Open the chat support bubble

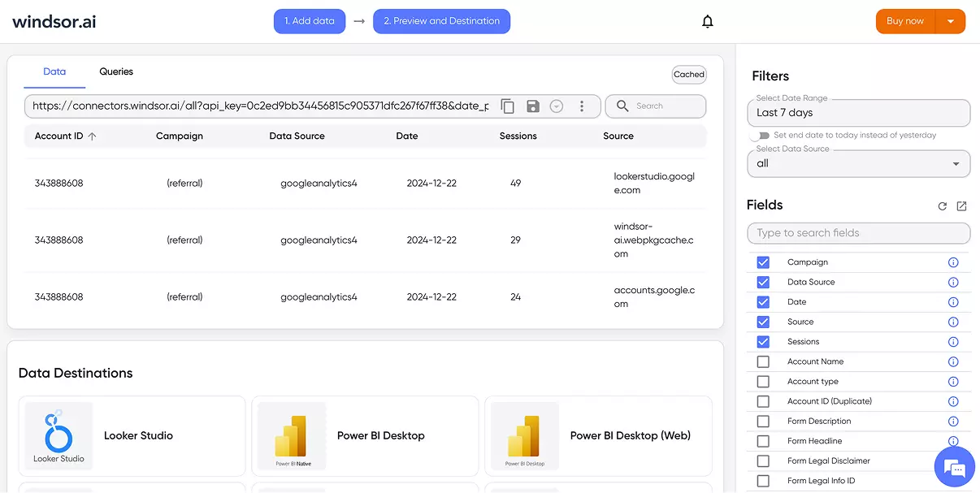(955, 467)
